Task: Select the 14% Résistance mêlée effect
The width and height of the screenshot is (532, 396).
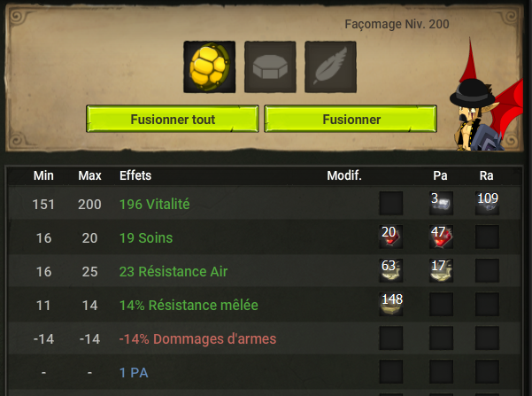Action: [x=189, y=305]
